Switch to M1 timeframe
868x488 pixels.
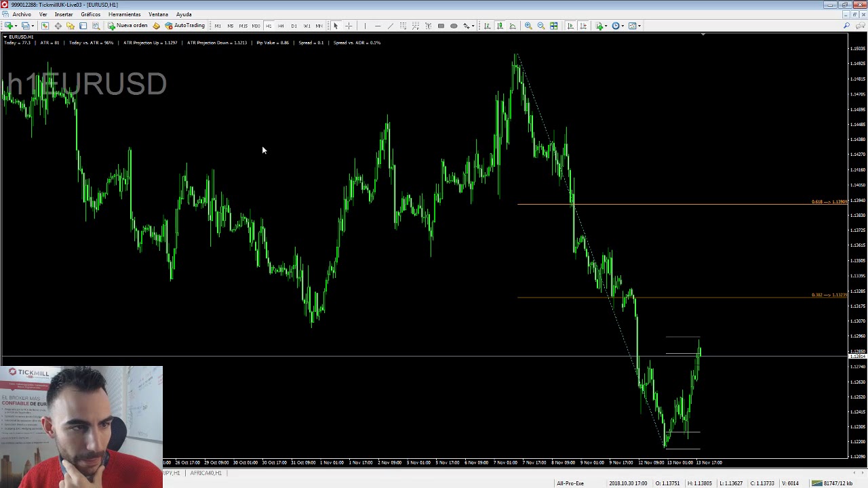tap(218, 26)
